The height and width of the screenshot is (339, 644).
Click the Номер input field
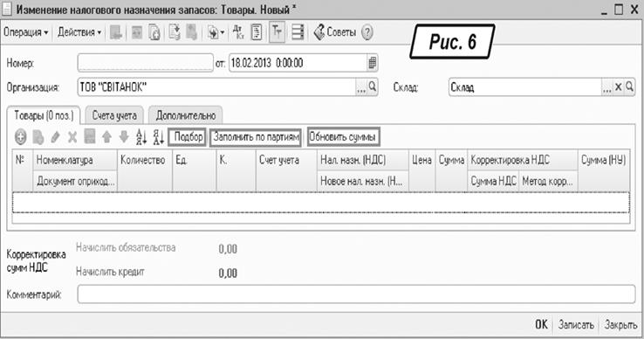(146, 63)
